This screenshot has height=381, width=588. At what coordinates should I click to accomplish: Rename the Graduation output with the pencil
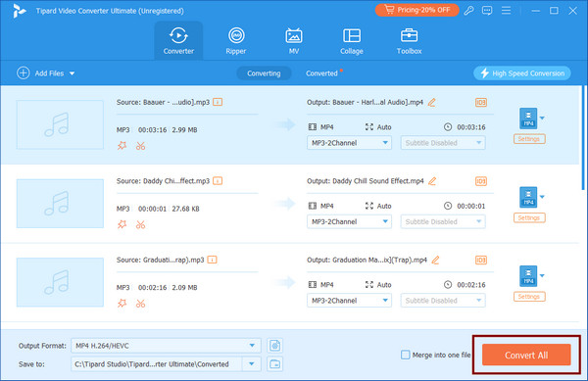point(435,260)
